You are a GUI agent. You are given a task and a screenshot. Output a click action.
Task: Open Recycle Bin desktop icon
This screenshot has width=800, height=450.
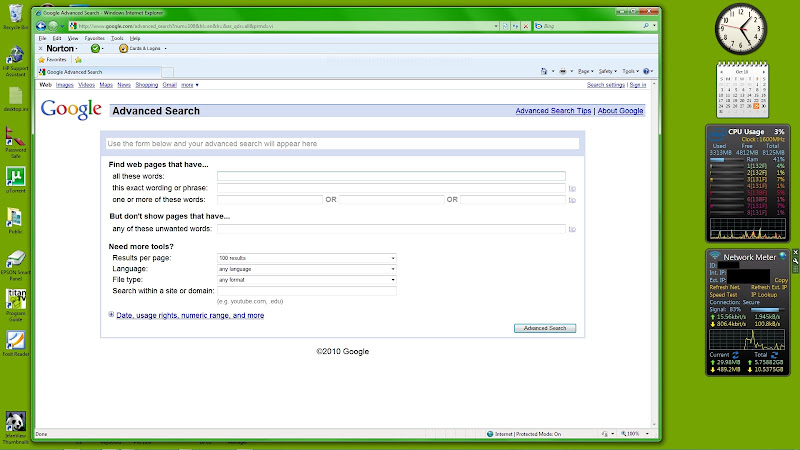[x=15, y=16]
